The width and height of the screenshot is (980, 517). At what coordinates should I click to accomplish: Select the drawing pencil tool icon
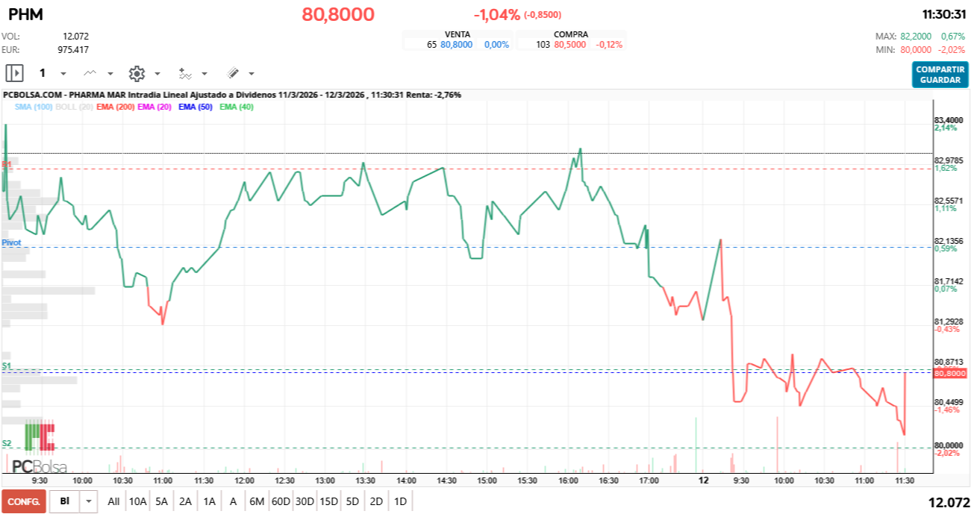232,73
